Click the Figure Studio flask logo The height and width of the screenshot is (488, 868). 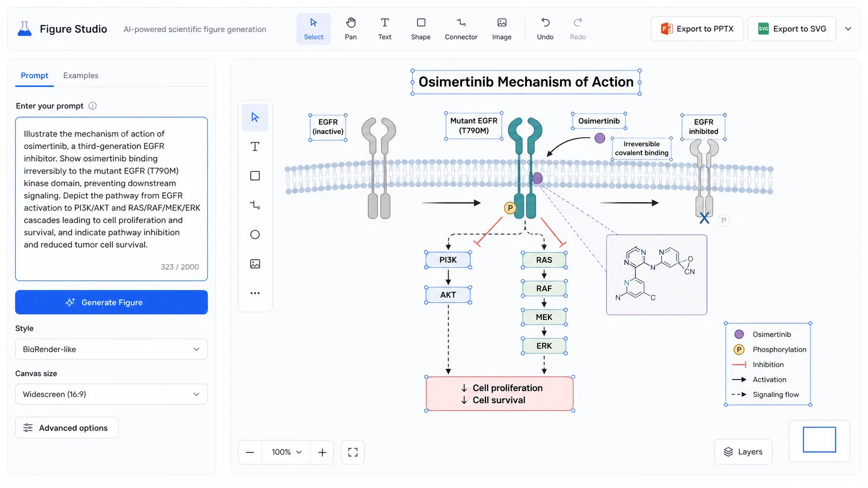(x=24, y=29)
